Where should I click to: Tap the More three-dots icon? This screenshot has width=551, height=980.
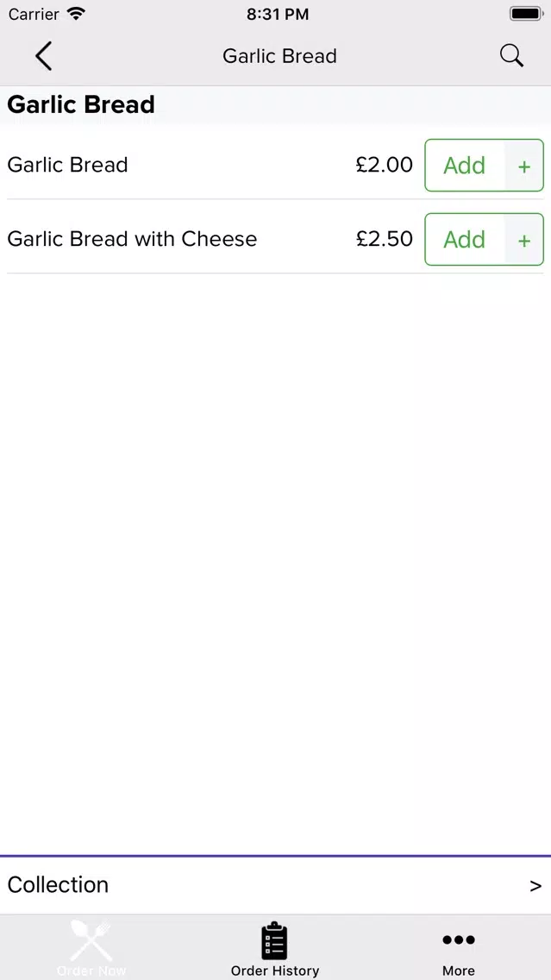458,939
